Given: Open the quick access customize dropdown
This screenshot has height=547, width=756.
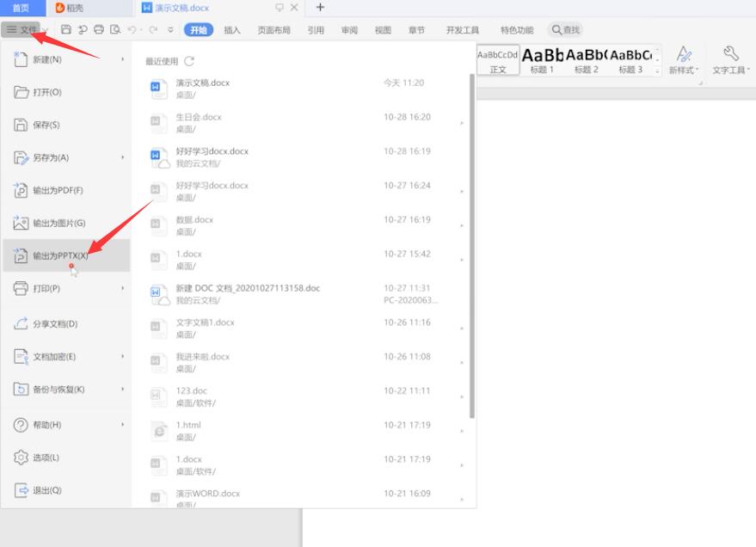Looking at the screenshot, I should [170, 30].
